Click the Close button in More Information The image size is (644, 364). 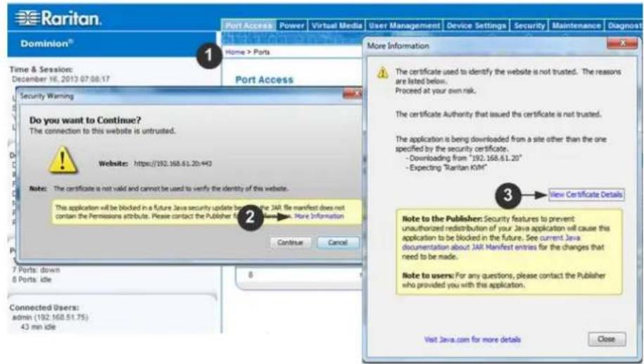point(607,339)
